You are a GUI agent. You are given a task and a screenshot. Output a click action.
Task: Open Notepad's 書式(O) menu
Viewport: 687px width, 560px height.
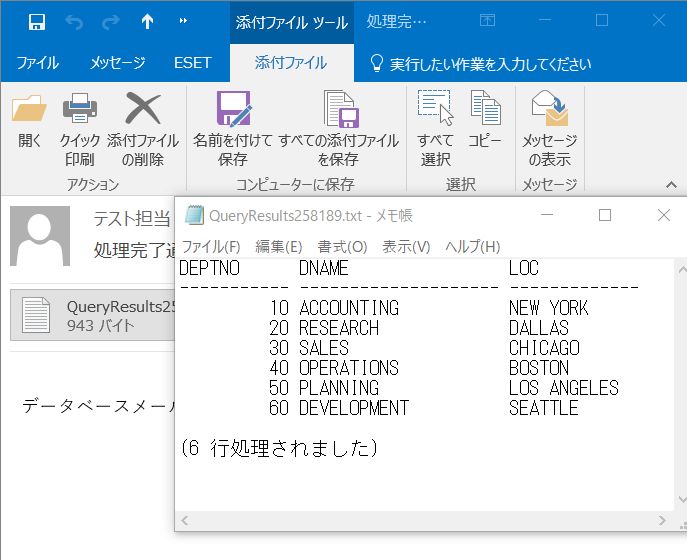[342, 247]
